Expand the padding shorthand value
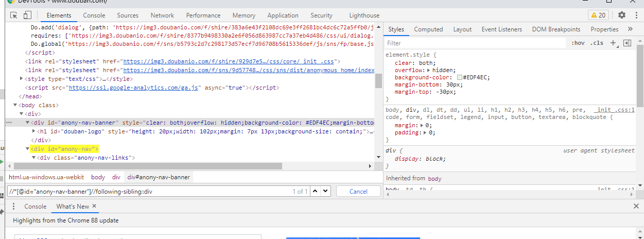This screenshot has height=239, width=644. point(425,132)
